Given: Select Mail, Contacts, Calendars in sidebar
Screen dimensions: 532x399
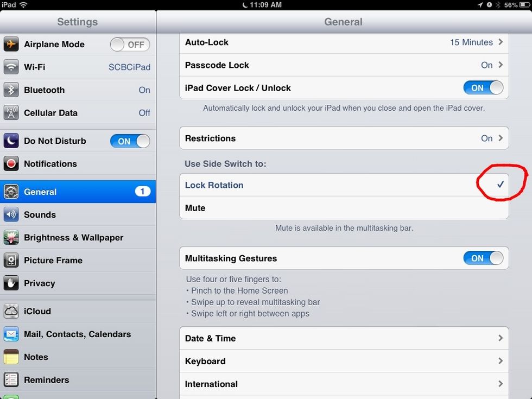Looking at the screenshot, I should [x=77, y=334].
